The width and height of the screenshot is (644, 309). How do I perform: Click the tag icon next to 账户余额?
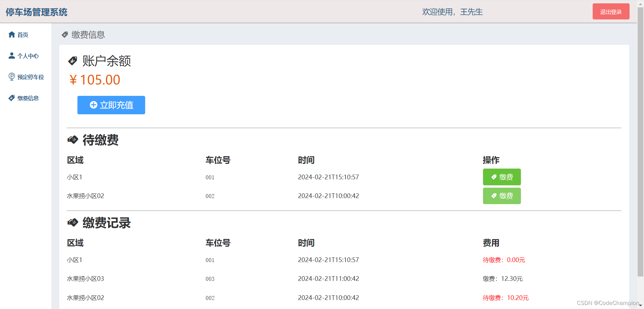click(x=73, y=61)
